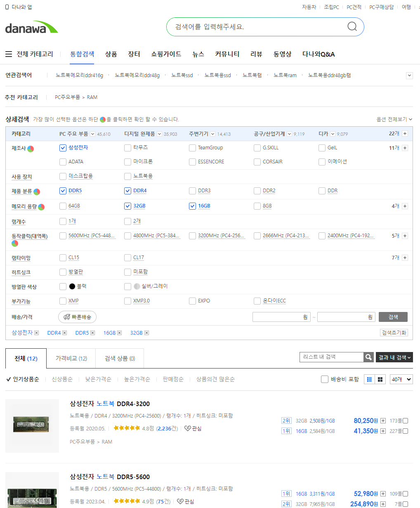Remove the 삼성전자 filter tag with its X

coord(36,333)
